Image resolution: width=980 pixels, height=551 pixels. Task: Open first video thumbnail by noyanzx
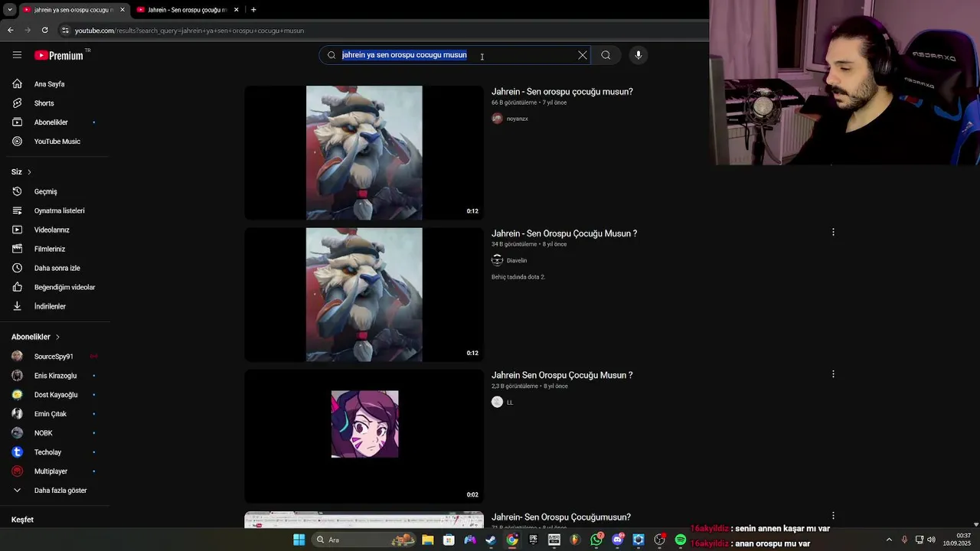coord(364,152)
